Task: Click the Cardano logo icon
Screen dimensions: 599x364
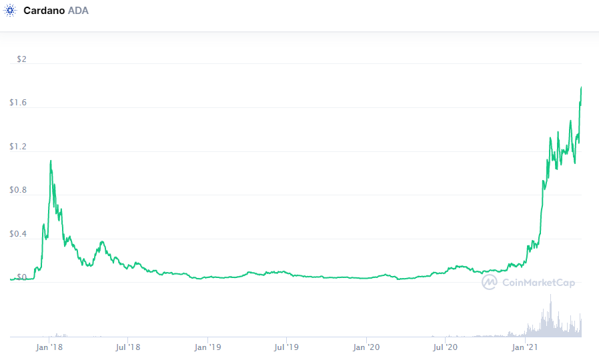Action: pos(11,11)
